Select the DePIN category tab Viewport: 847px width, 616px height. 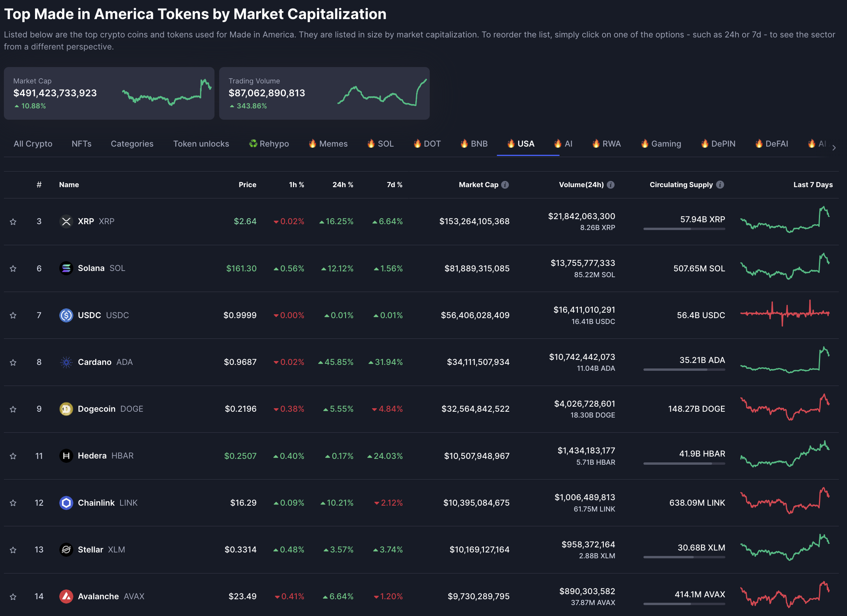tap(718, 144)
